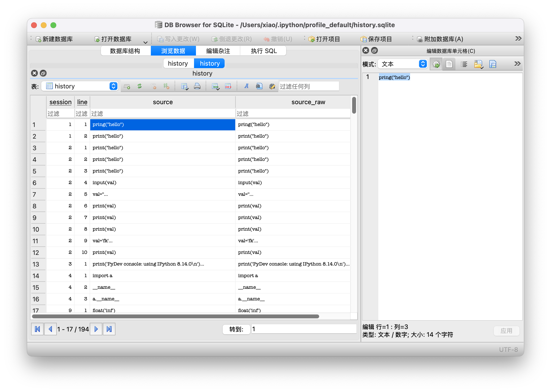The image size is (551, 392).
Task: Open the table selector dropdown showing history
Action: coord(80,86)
